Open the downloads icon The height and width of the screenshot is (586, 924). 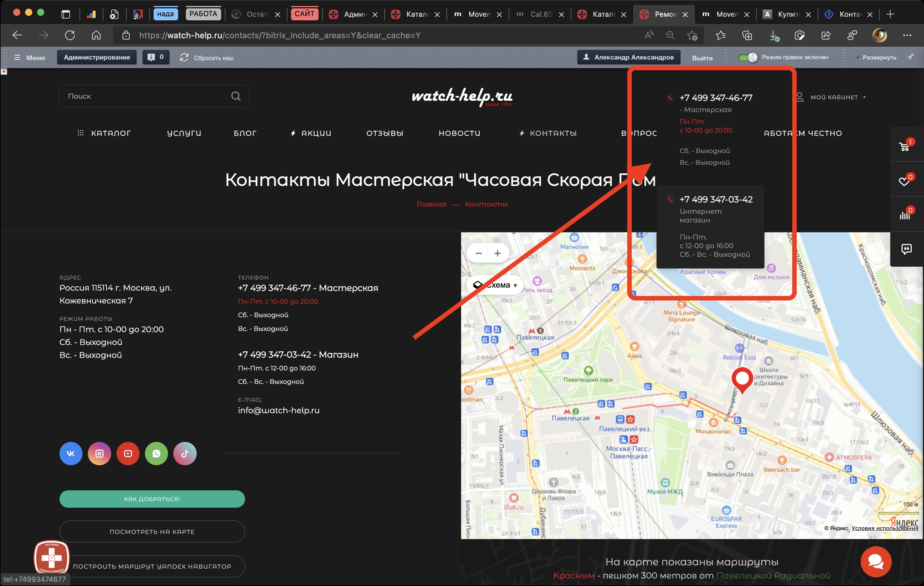click(774, 36)
